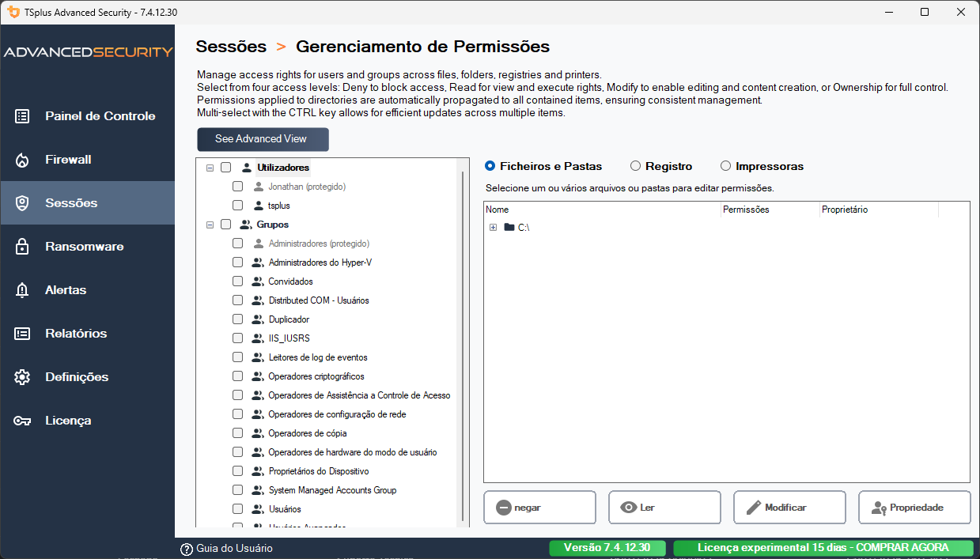
Task: Collapse the Utilizadores tree branch
Action: coord(210,168)
